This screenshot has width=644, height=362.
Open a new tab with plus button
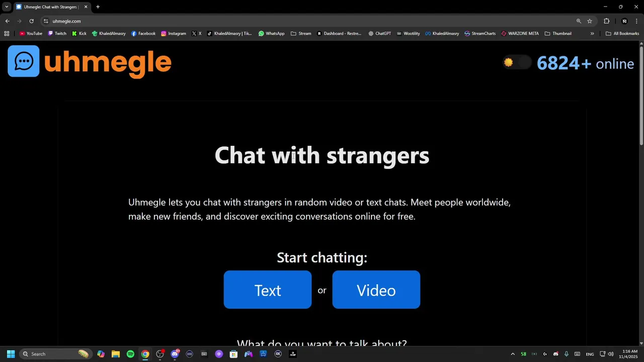click(x=98, y=7)
